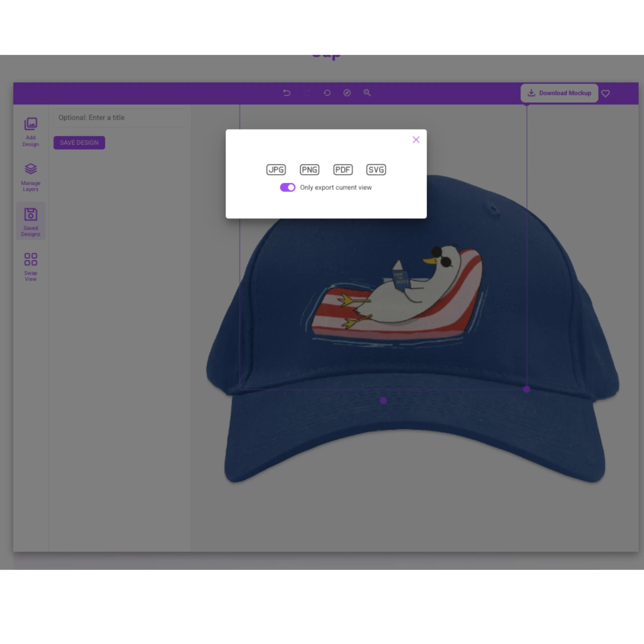Image resolution: width=644 pixels, height=644 pixels.
Task: Click the SAVE DESIGN button
Action: pyautogui.click(x=79, y=143)
